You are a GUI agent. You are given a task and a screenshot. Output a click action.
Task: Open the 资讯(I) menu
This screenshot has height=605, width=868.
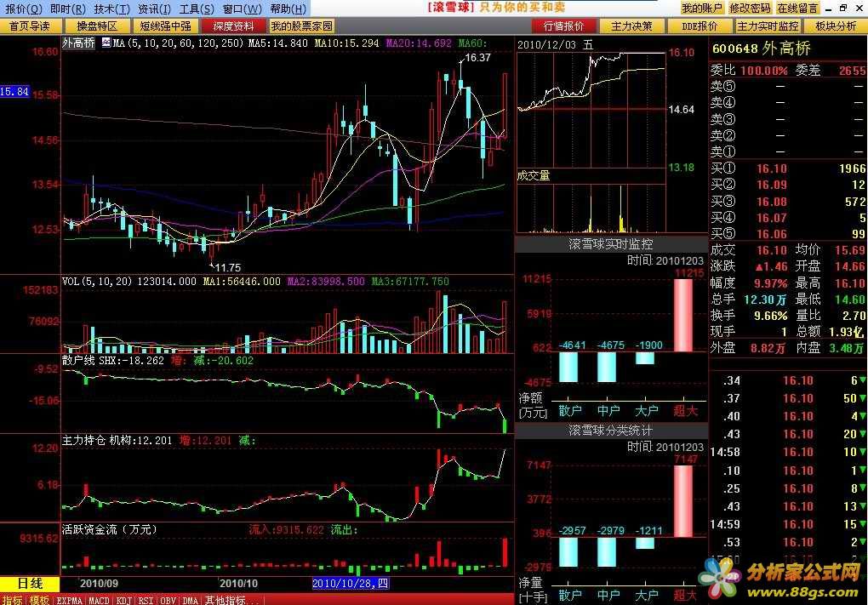(154, 9)
